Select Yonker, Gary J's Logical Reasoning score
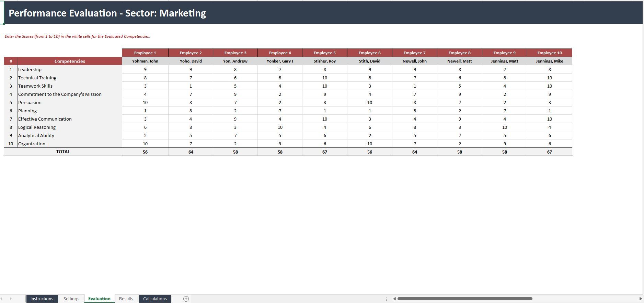Screen dimensions: 644x303 coord(280,127)
